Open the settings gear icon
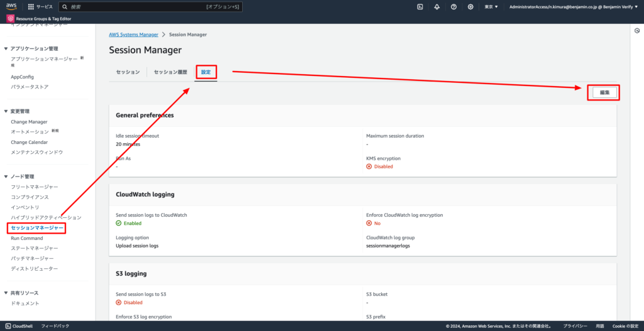644x331 pixels. pyautogui.click(x=470, y=6)
